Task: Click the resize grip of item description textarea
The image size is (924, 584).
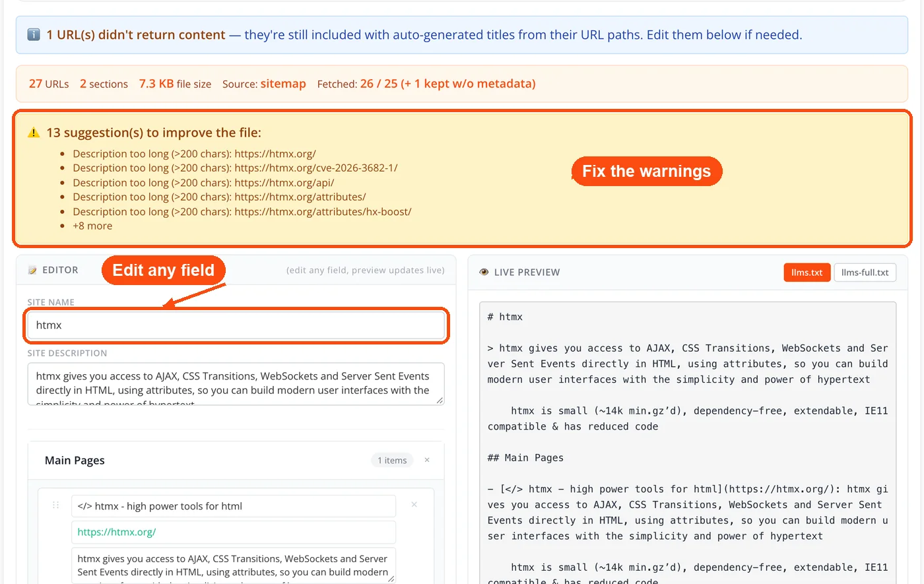Action: pyautogui.click(x=391, y=579)
